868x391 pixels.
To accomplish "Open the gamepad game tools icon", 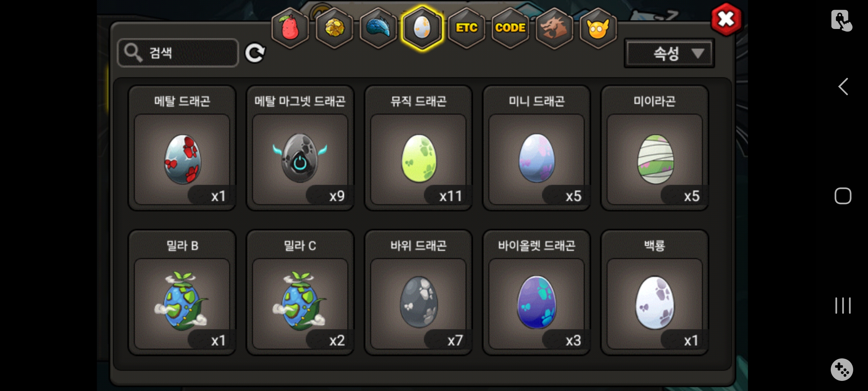I will 842,370.
